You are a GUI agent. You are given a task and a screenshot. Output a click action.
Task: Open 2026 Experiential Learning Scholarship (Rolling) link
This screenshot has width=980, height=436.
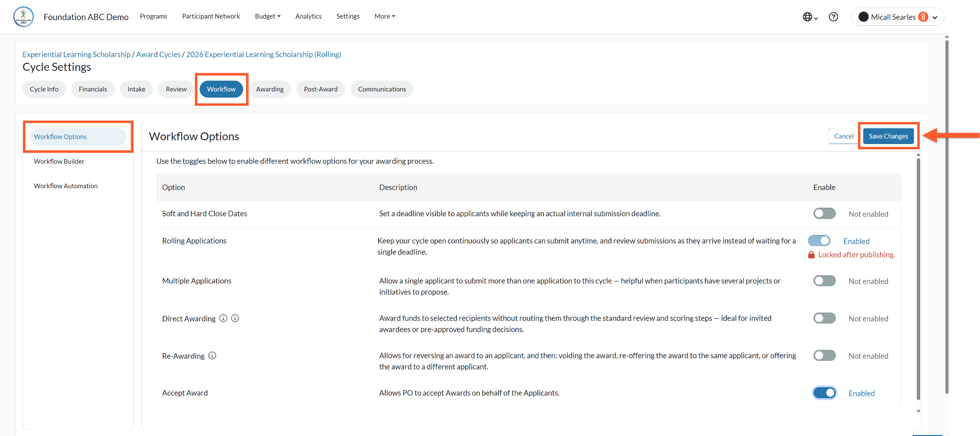tap(264, 55)
